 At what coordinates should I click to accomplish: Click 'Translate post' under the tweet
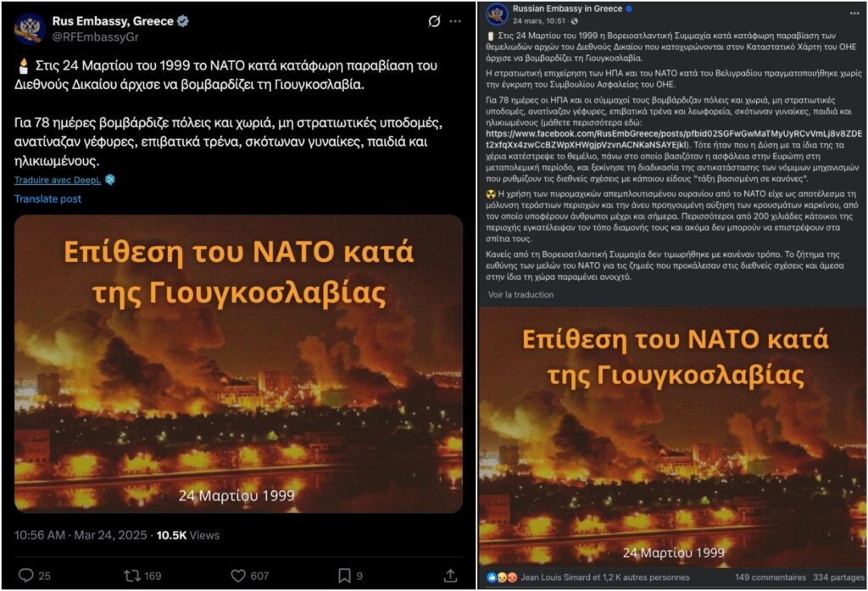point(47,199)
